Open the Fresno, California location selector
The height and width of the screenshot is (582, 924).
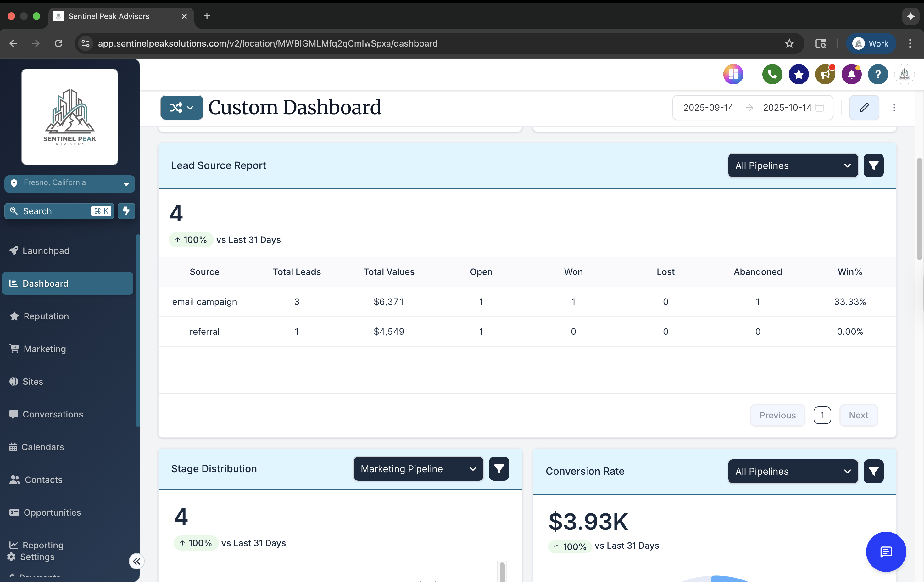tap(70, 183)
